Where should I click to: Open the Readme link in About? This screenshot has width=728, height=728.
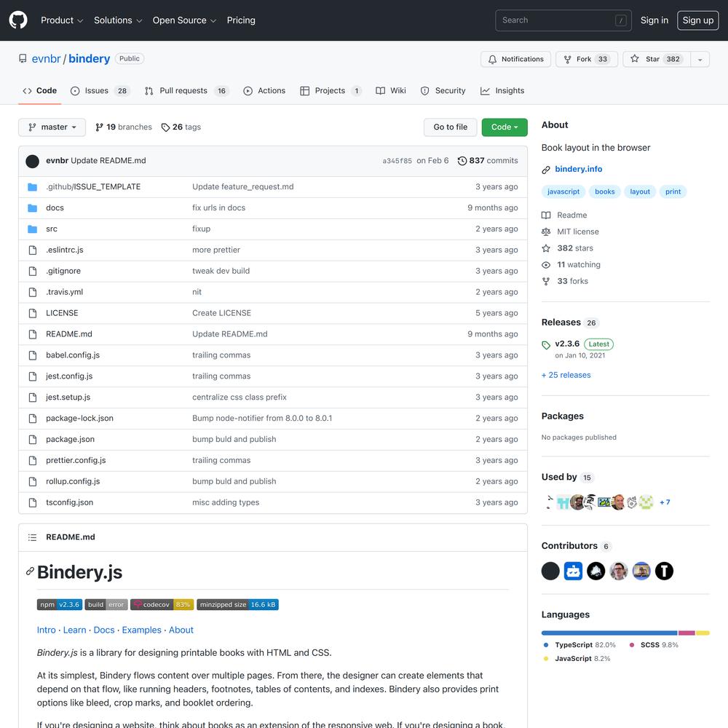click(565, 215)
